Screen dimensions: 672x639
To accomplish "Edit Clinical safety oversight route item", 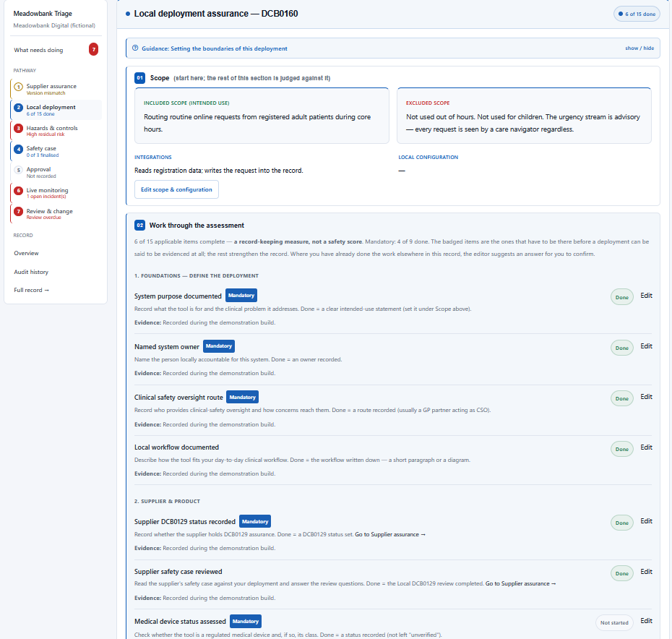I will 646,397.
